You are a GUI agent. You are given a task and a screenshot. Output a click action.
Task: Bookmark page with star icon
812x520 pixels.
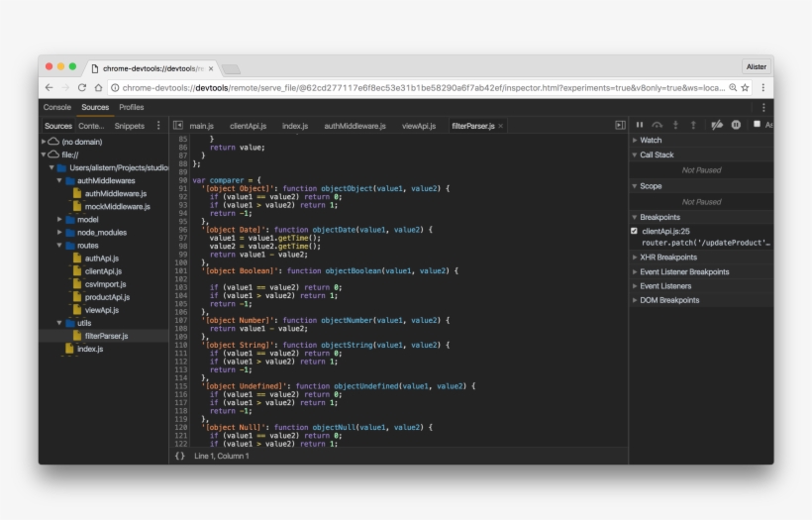point(746,87)
